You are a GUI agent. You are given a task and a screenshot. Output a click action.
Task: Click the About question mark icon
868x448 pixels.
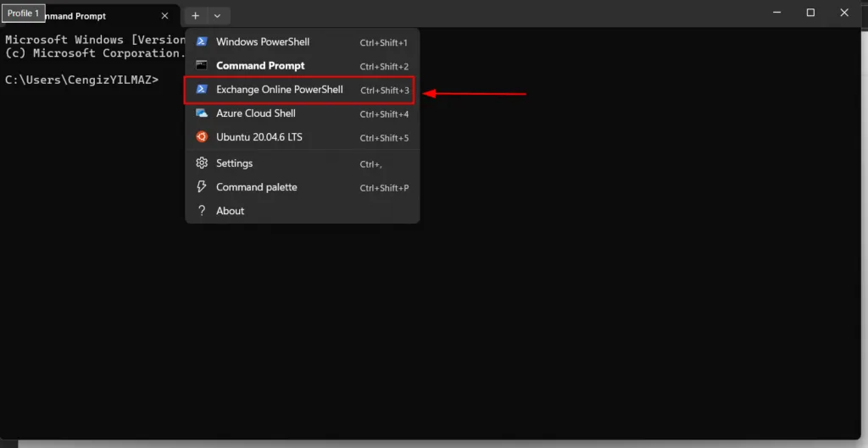coord(202,211)
